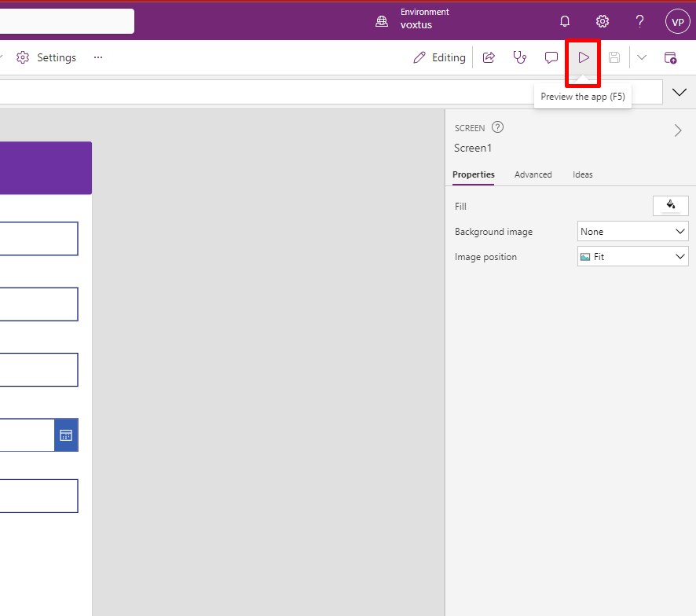Screen dimensions: 696x616
Task: Open the Fill color picker
Action: point(671,206)
